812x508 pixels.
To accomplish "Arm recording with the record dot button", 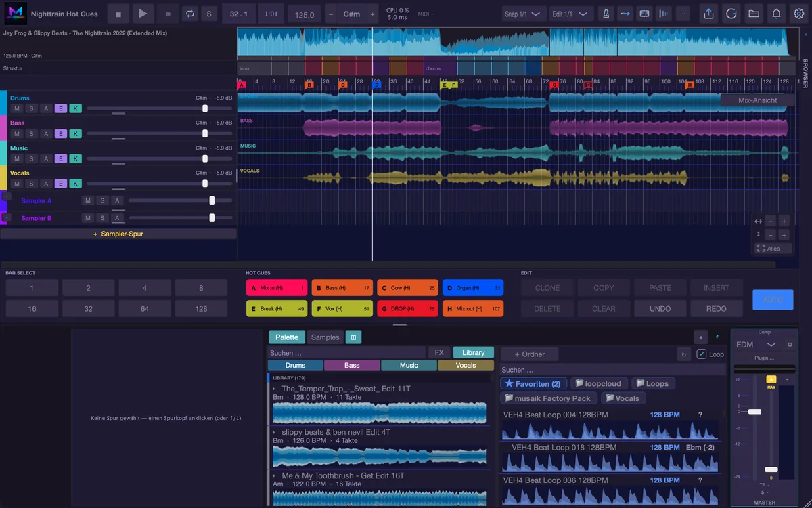I will (x=168, y=14).
